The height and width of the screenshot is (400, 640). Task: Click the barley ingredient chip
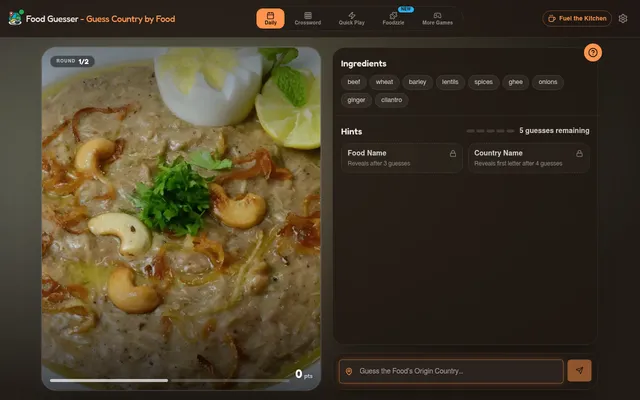[417, 82]
